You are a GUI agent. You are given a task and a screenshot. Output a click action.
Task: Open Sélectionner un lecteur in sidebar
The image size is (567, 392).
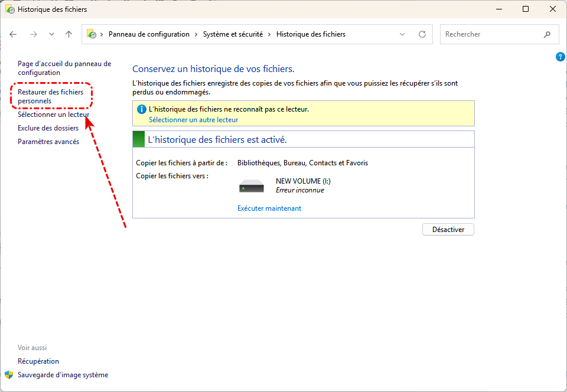[x=53, y=115]
